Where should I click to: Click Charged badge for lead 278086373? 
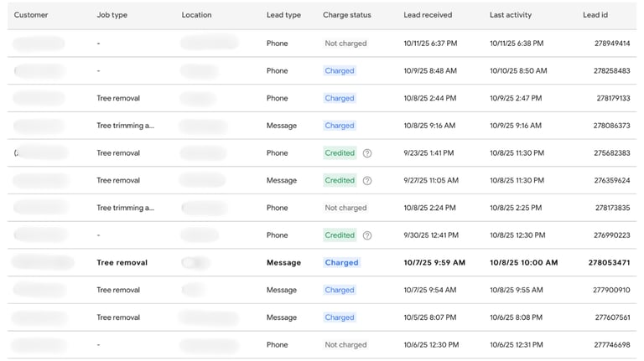340,126
